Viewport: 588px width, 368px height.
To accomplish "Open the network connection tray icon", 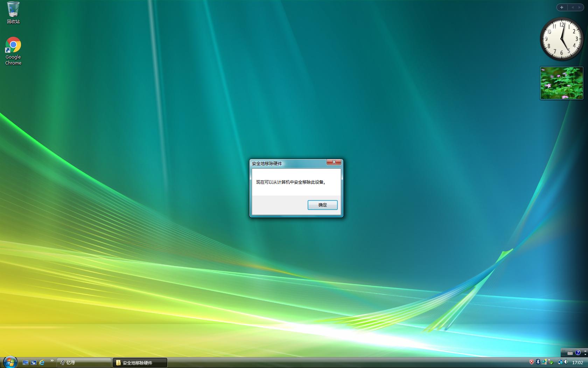I will pyautogui.click(x=560, y=362).
